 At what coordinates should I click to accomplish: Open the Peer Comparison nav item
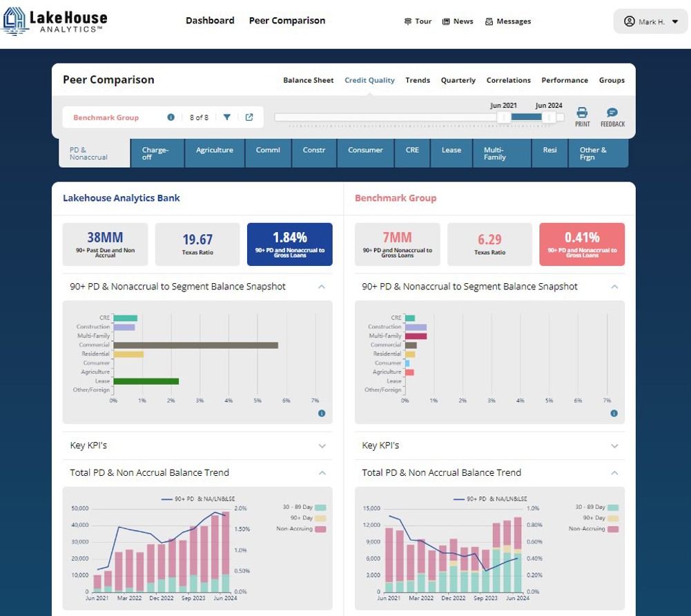point(287,21)
